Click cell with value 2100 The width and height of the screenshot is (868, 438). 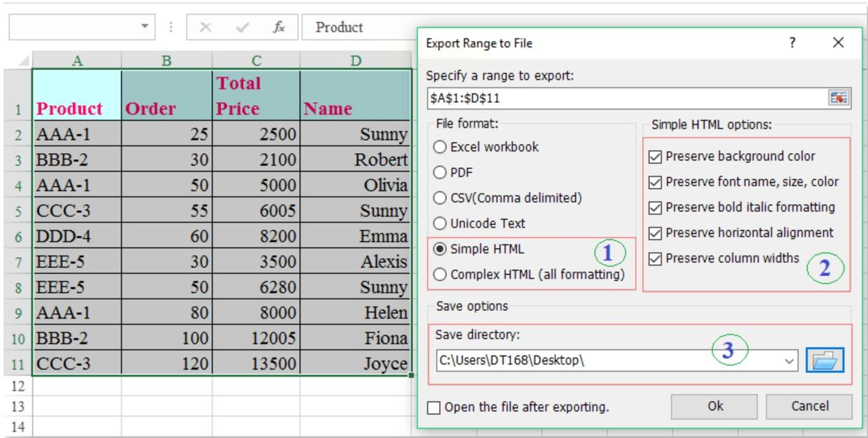coord(256,159)
